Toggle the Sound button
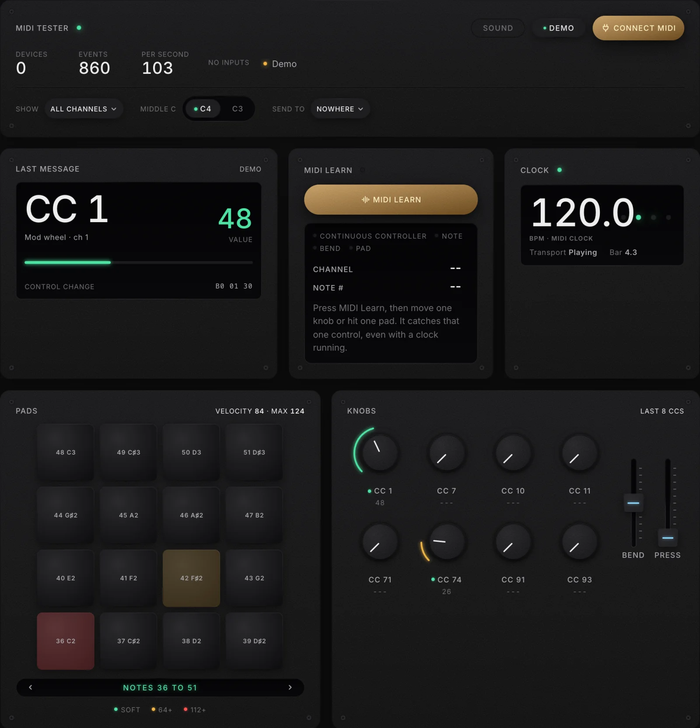Viewport: 700px width, 728px height. tap(498, 28)
